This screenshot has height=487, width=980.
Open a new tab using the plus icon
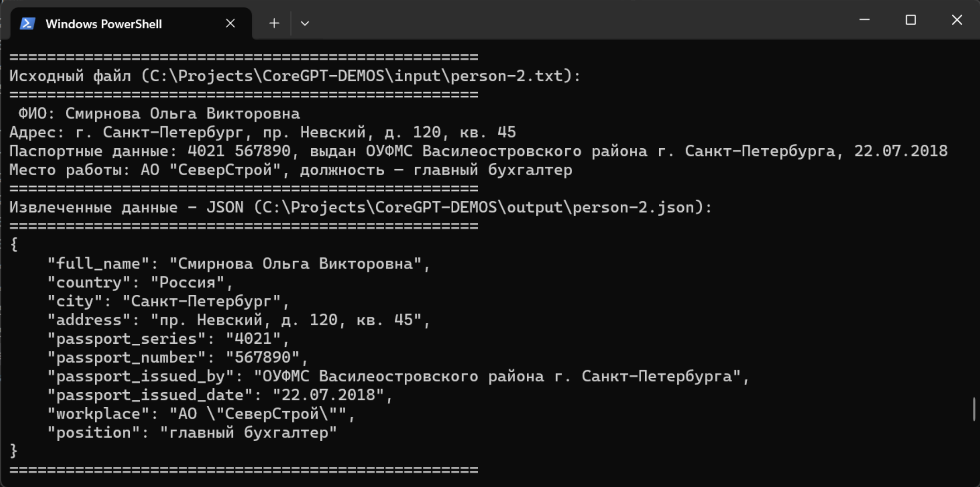tap(274, 23)
